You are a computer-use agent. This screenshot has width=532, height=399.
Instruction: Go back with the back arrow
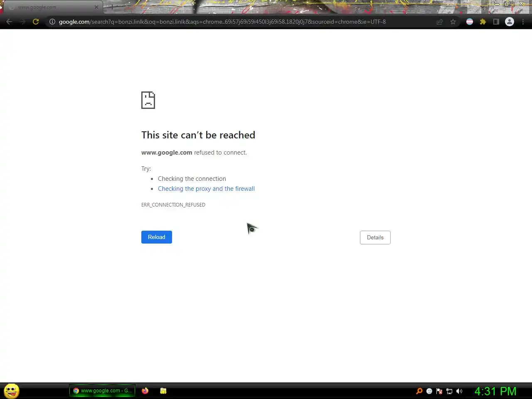[9, 22]
